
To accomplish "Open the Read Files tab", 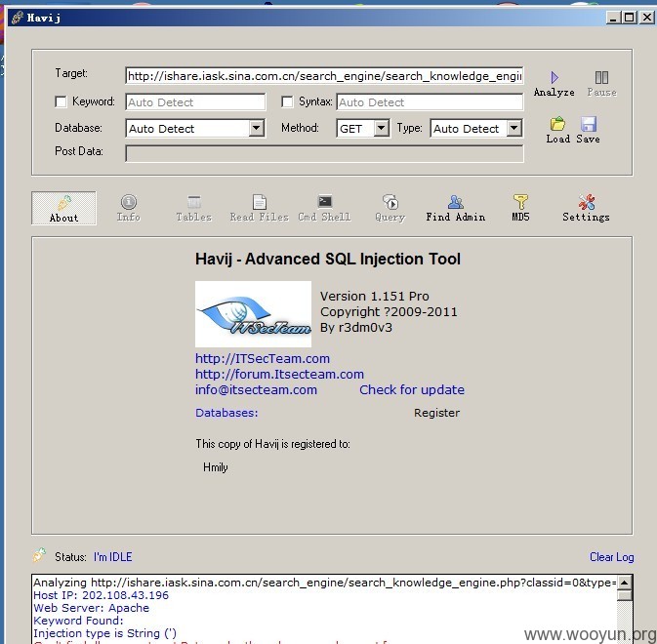I will [260, 208].
